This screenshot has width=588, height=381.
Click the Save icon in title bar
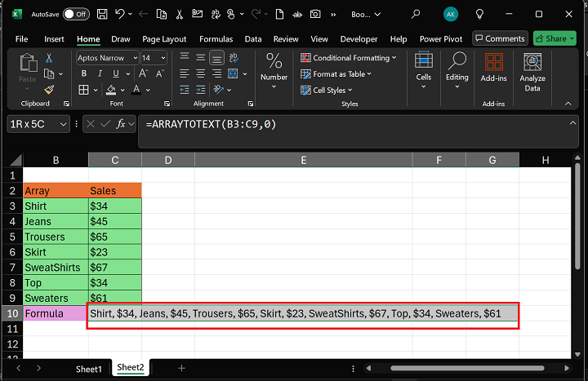pyautogui.click(x=100, y=14)
